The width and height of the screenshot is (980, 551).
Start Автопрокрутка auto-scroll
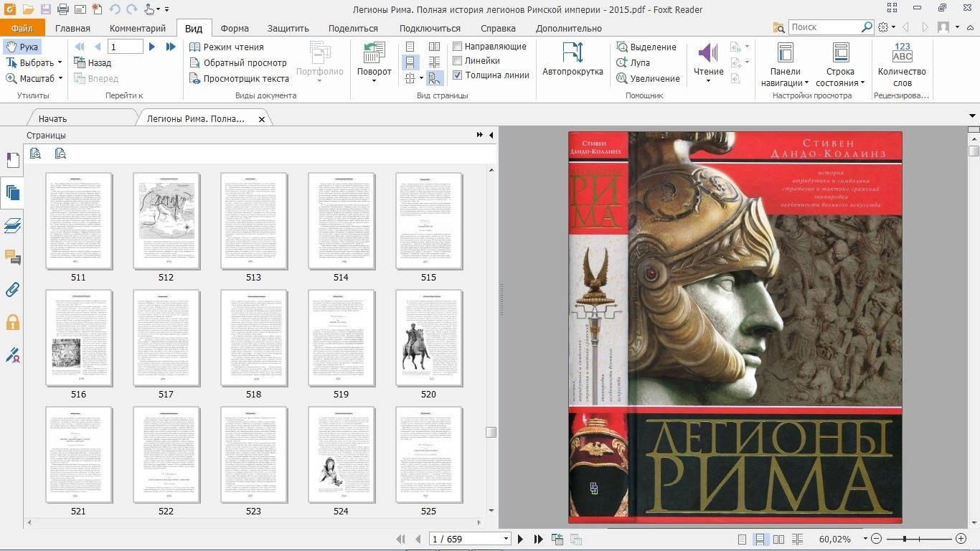(x=573, y=60)
